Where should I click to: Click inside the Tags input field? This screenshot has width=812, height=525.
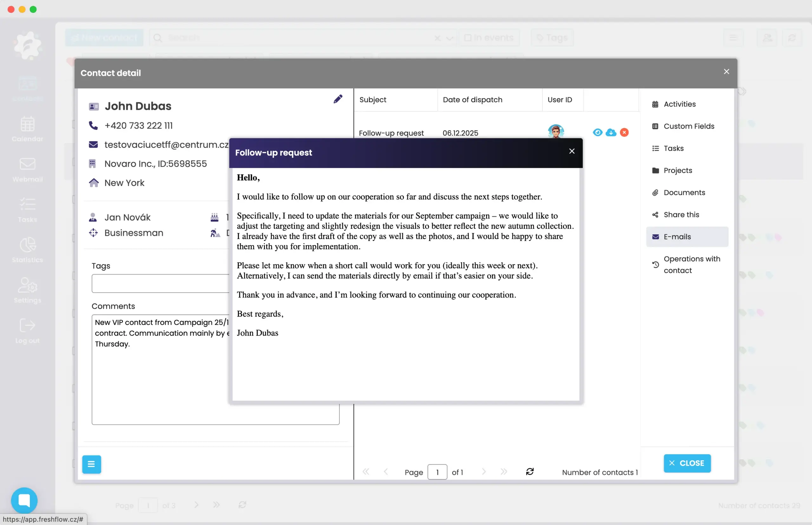(x=160, y=283)
